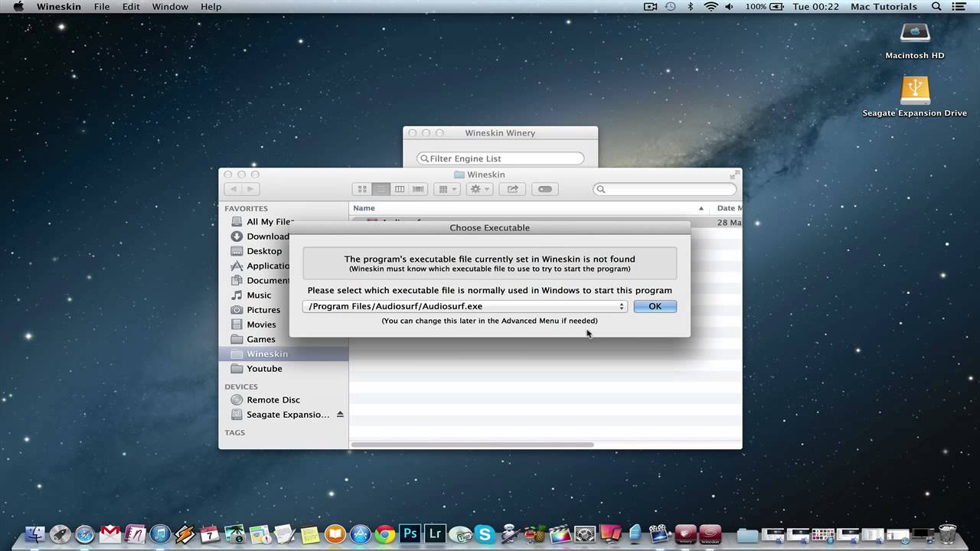This screenshot has width=980, height=551.
Task: Sort by the Name column header
Action: [528, 208]
